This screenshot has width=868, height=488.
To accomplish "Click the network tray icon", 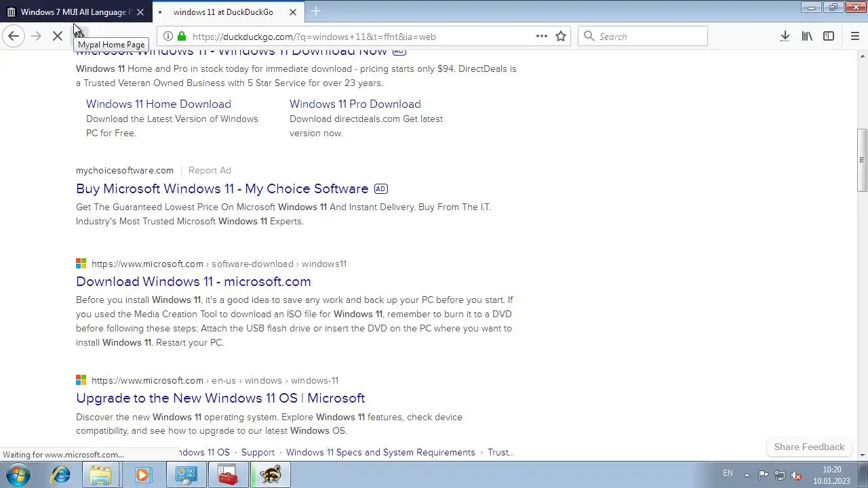I will click(x=780, y=475).
